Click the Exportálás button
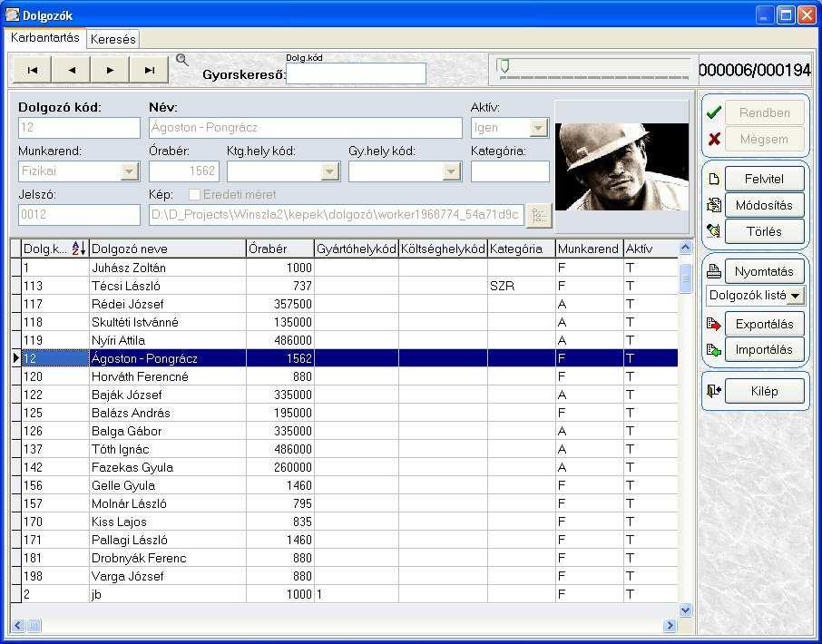 [x=764, y=324]
